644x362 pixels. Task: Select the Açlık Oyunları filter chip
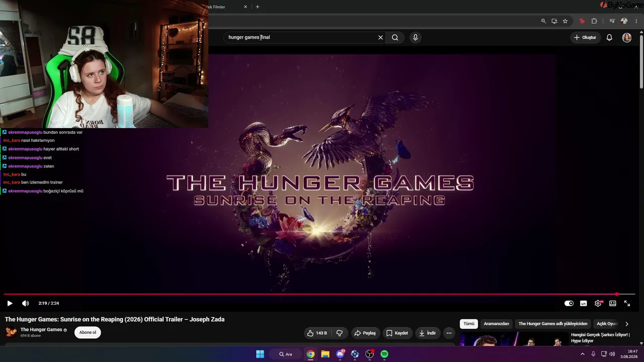pos(607,324)
